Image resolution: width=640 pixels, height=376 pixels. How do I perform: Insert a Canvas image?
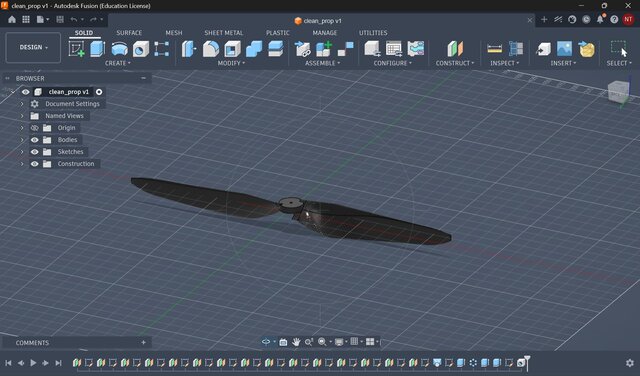[x=564, y=49]
